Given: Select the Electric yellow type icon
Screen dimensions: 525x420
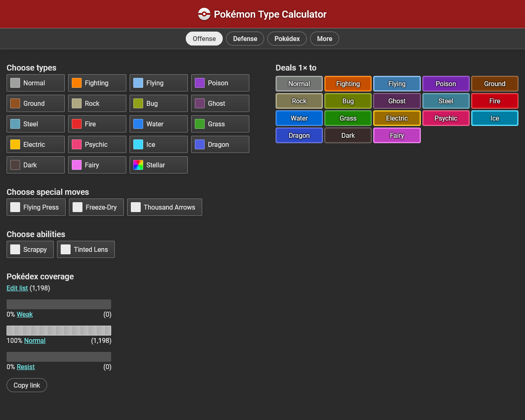Looking at the screenshot, I should click(x=15, y=144).
